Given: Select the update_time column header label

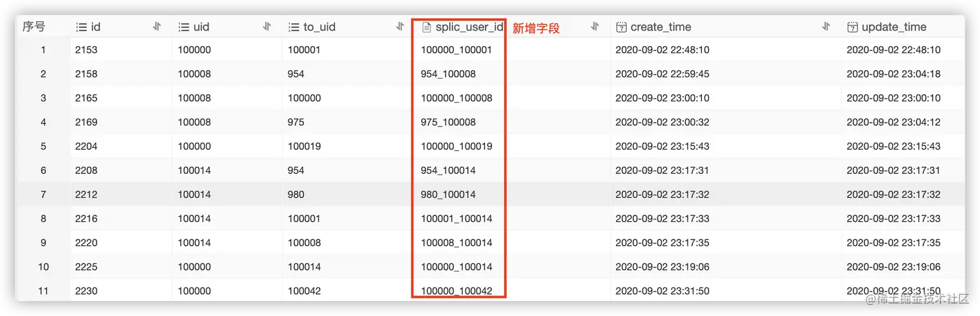Looking at the screenshot, I should coord(894,27).
